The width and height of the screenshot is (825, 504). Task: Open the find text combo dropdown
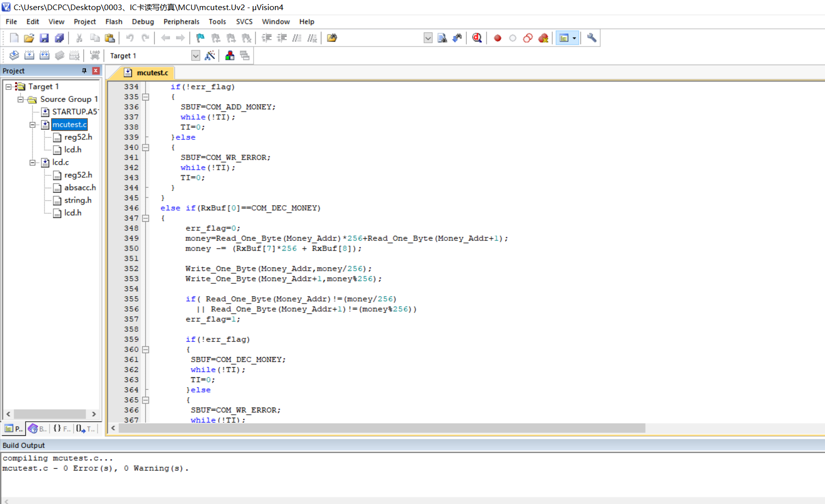428,38
